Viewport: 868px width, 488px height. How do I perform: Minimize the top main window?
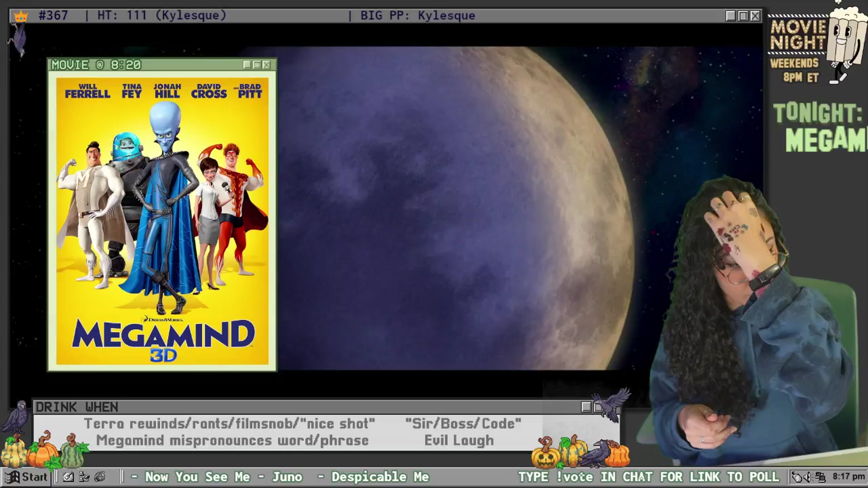[731, 16]
